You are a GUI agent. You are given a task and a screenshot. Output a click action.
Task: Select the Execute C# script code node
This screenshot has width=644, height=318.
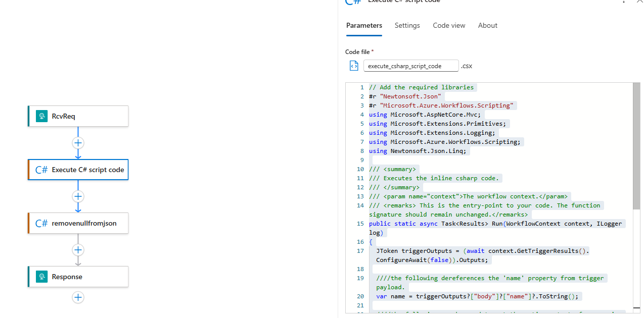(x=78, y=170)
